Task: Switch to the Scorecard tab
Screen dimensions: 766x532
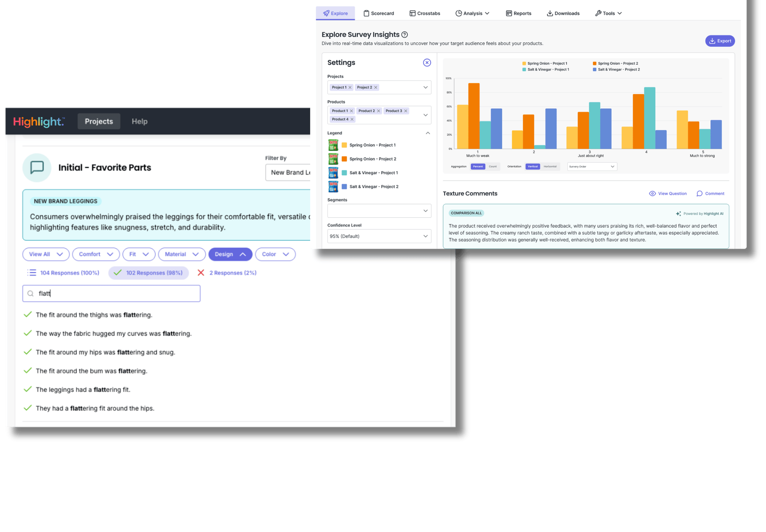Action: point(378,13)
